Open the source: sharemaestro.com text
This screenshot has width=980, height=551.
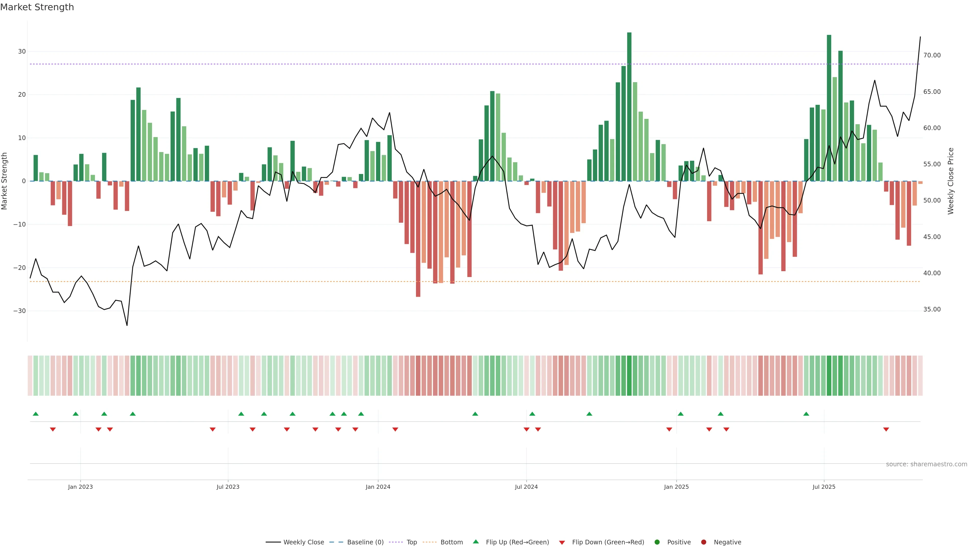point(926,464)
